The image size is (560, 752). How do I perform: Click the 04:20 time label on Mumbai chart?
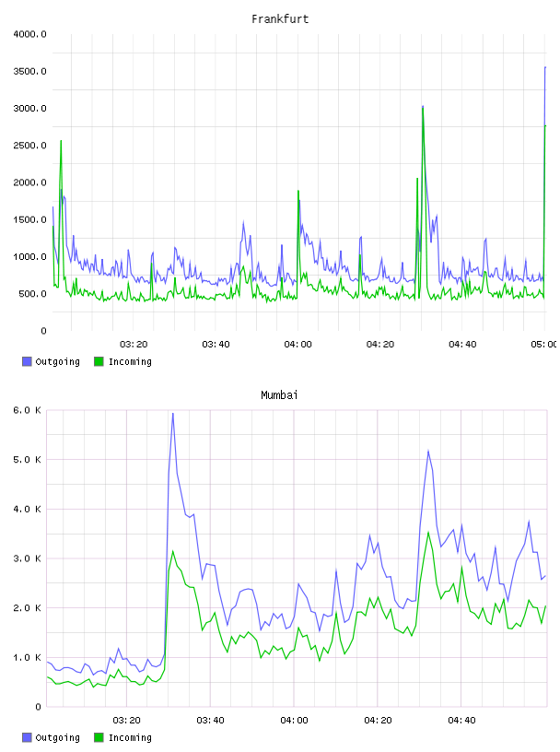pos(378,721)
